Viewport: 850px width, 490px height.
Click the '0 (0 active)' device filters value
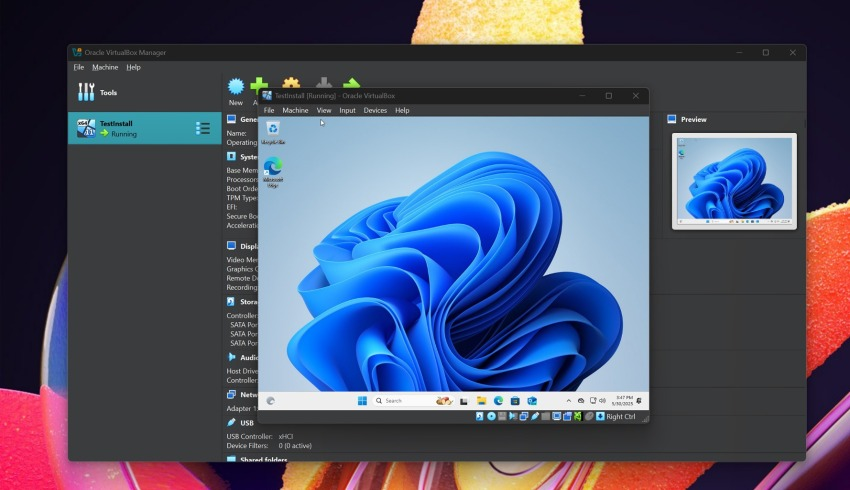(x=295, y=446)
